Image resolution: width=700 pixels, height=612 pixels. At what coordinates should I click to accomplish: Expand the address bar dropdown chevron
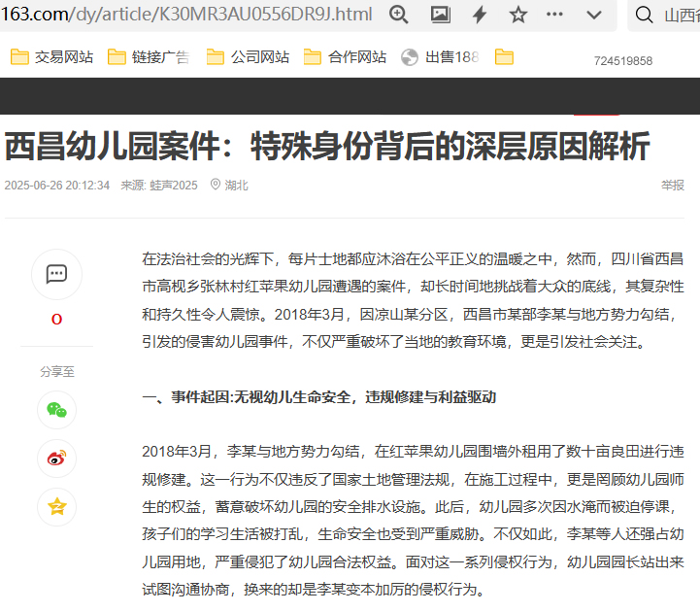click(594, 16)
